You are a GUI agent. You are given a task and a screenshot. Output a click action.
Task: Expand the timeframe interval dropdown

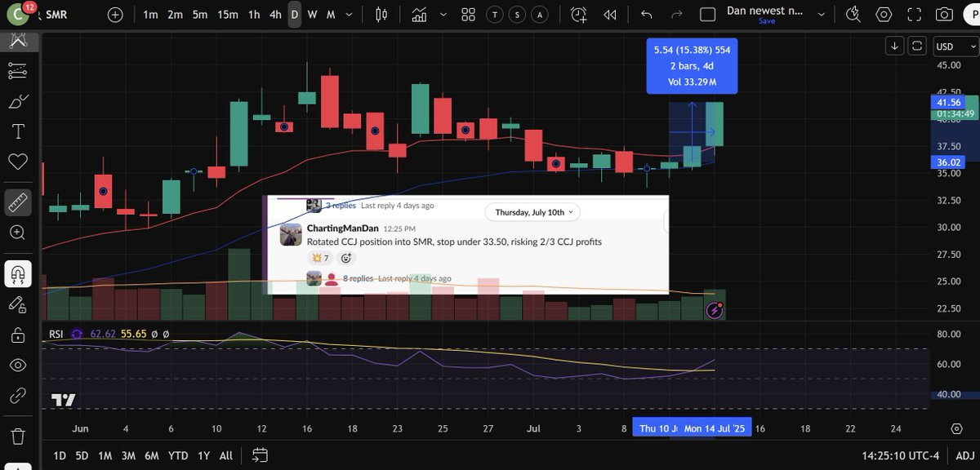[350, 15]
